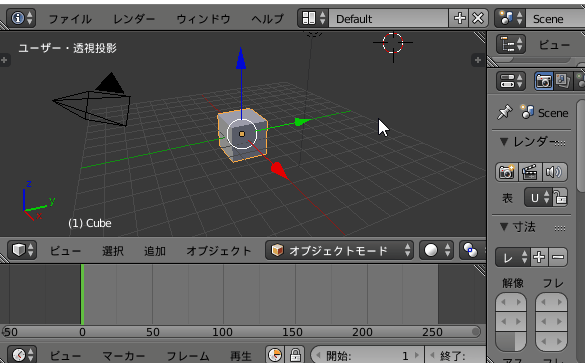This screenshot has height=363, width=585.
Task: Select the Render properties camera tab
Action: click(544, 81)
